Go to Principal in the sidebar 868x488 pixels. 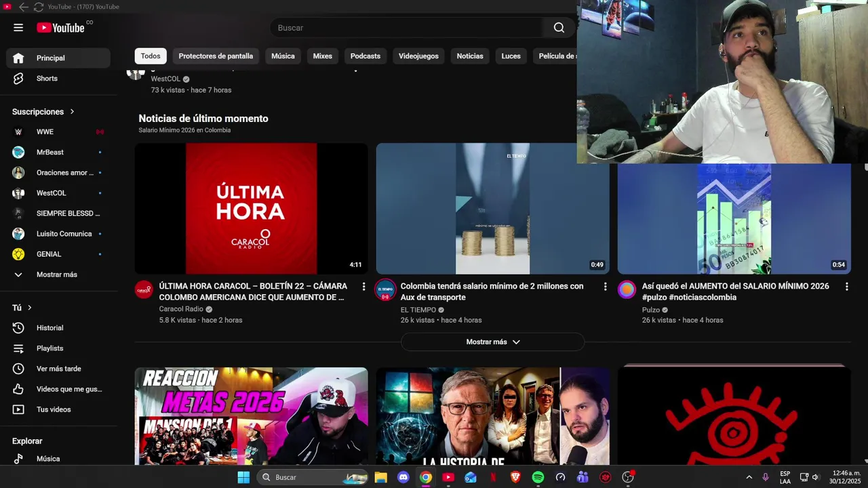pyautogui.click(x=58, y=58)
